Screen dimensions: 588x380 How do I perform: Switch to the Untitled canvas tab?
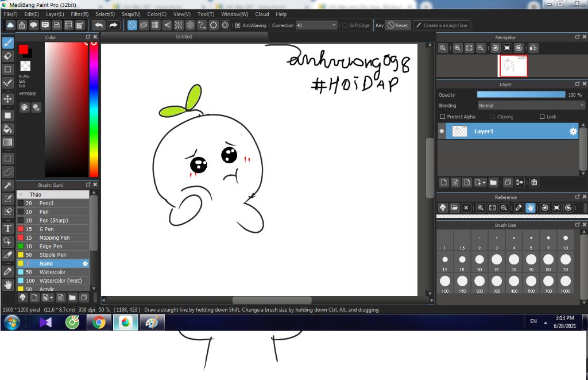click(x=184, y=36)
